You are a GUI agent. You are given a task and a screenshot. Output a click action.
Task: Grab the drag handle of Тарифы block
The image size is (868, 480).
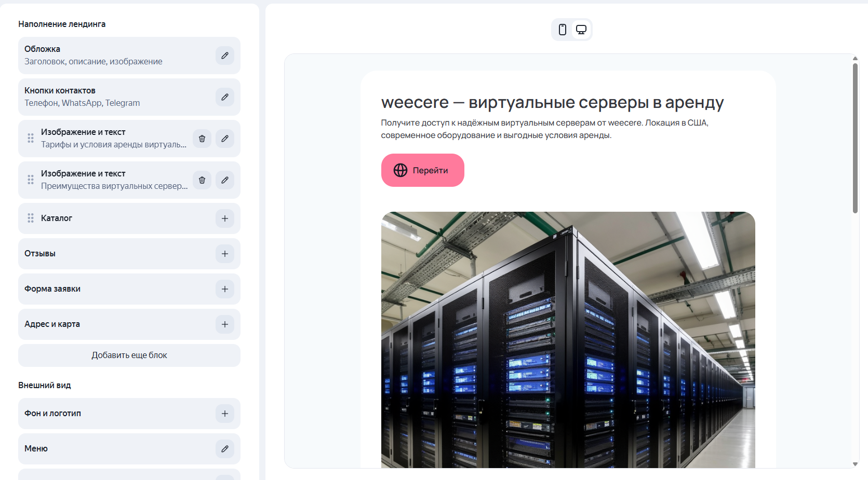[31, 139]
